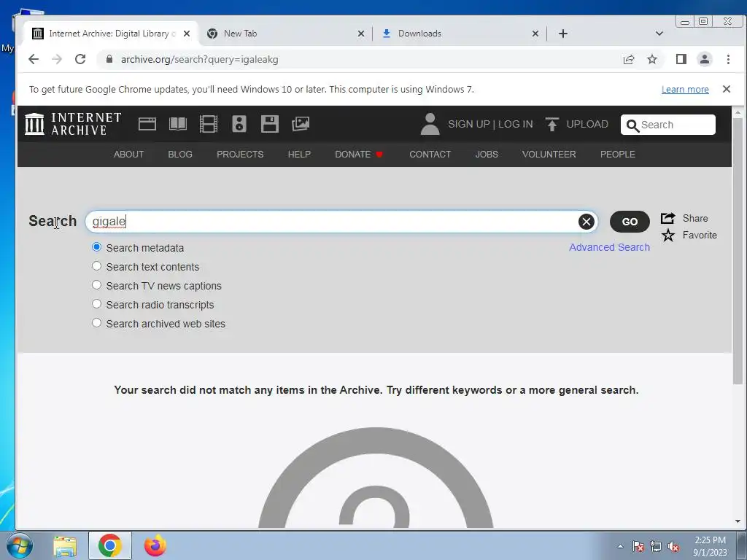The image size is (747, 560).
Task: Click the UPLOAD link text
Action: 587,124
